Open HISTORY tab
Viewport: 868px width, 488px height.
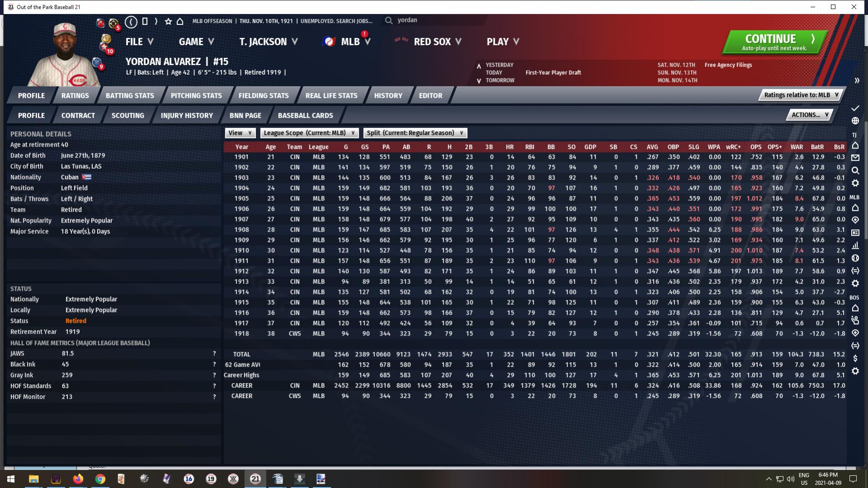click(x=388, y=95)
